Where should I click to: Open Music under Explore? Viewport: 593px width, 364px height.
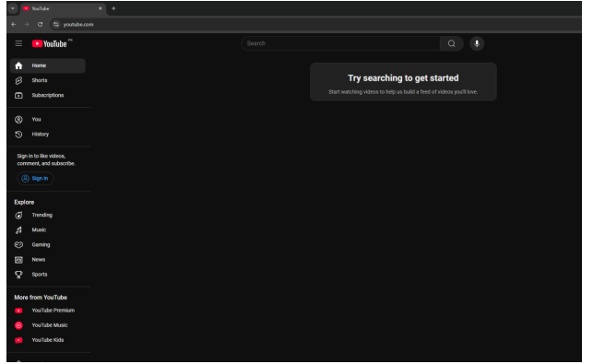[x=48, y=229]
